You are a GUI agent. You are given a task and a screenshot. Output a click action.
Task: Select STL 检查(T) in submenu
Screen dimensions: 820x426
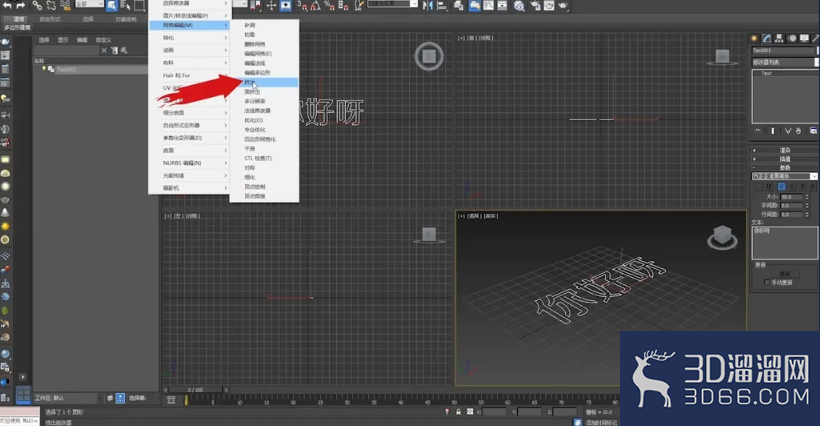264,158
